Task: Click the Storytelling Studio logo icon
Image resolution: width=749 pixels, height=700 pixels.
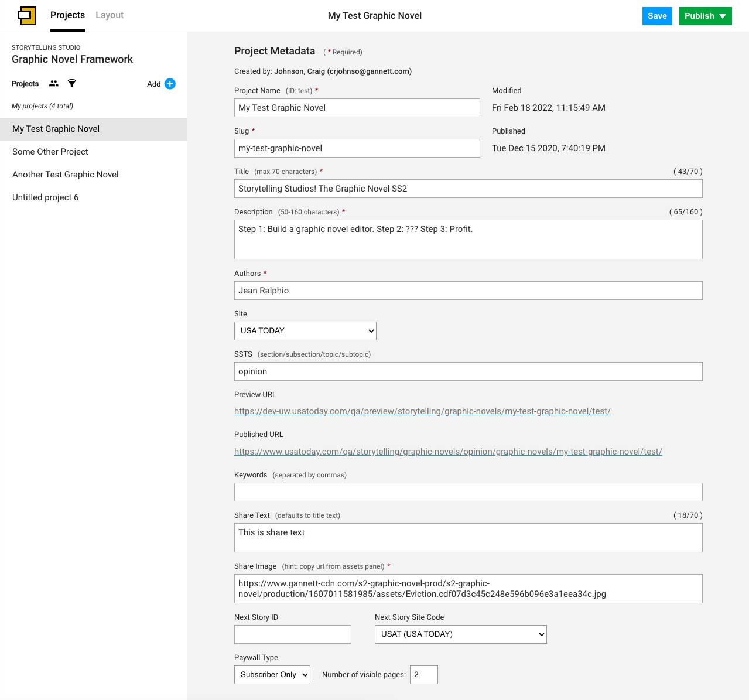Action: (27, 16)
